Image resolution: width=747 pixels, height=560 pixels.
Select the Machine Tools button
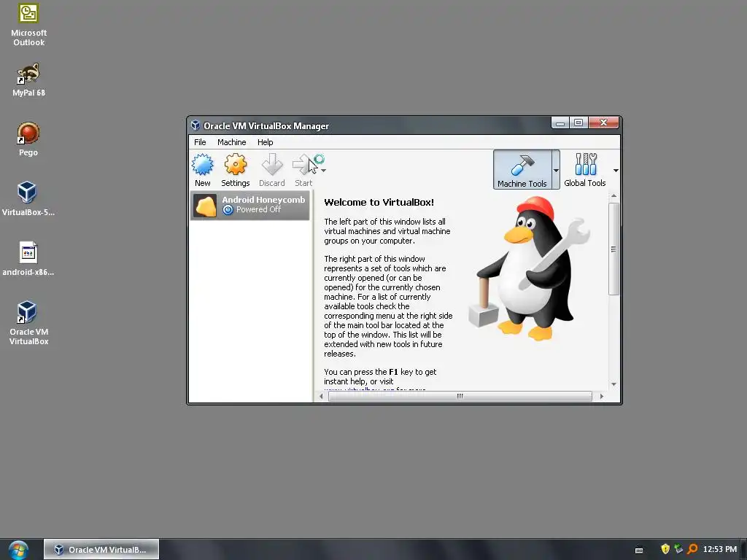pyautogui.click(x=522, y=169)
